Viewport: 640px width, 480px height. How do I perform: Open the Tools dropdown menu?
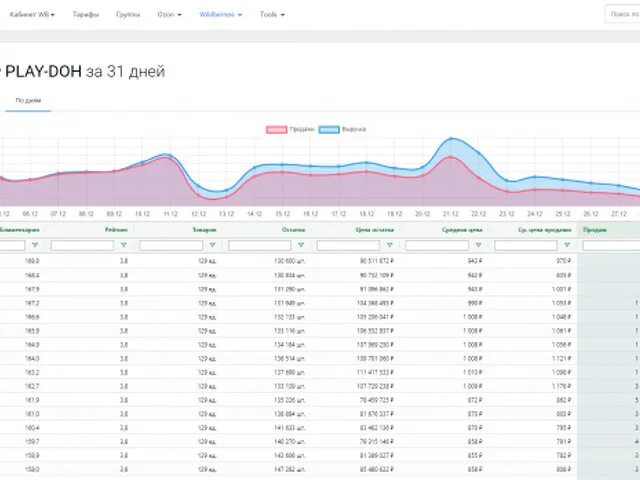click(272, 15)
